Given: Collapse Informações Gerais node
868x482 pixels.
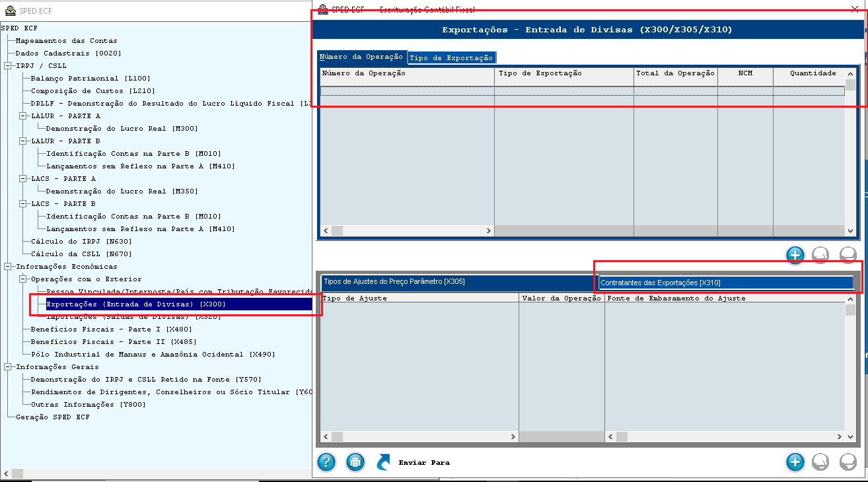Looking at the screenshot, I should pos(8,367).
